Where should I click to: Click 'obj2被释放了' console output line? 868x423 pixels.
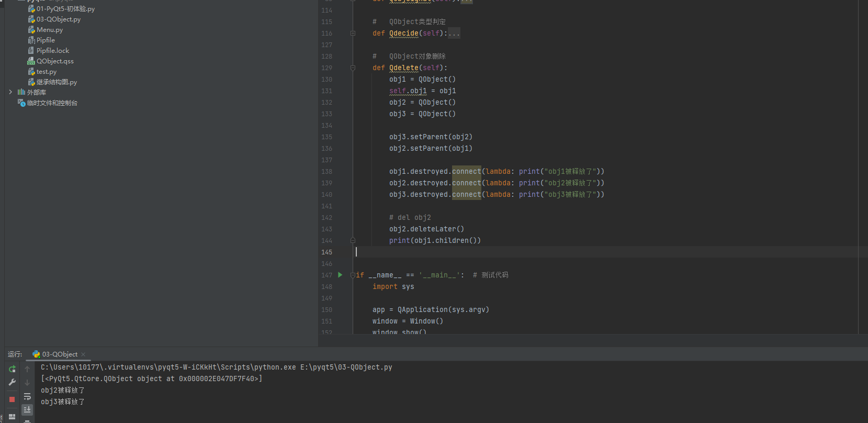[63, 391]
